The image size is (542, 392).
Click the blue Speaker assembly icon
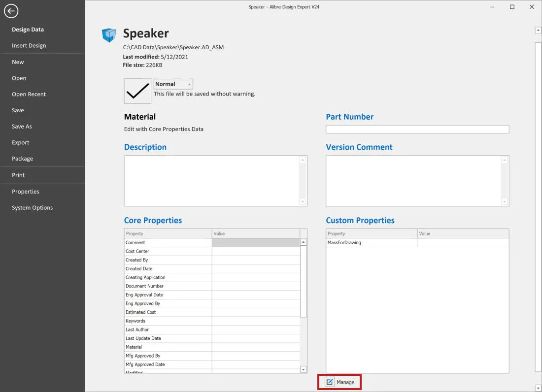pyautogui.click(x=109, y=35)
